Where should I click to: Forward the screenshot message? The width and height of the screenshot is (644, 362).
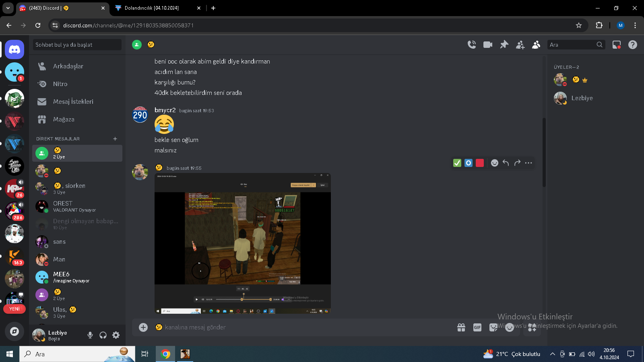coord(517,163)
